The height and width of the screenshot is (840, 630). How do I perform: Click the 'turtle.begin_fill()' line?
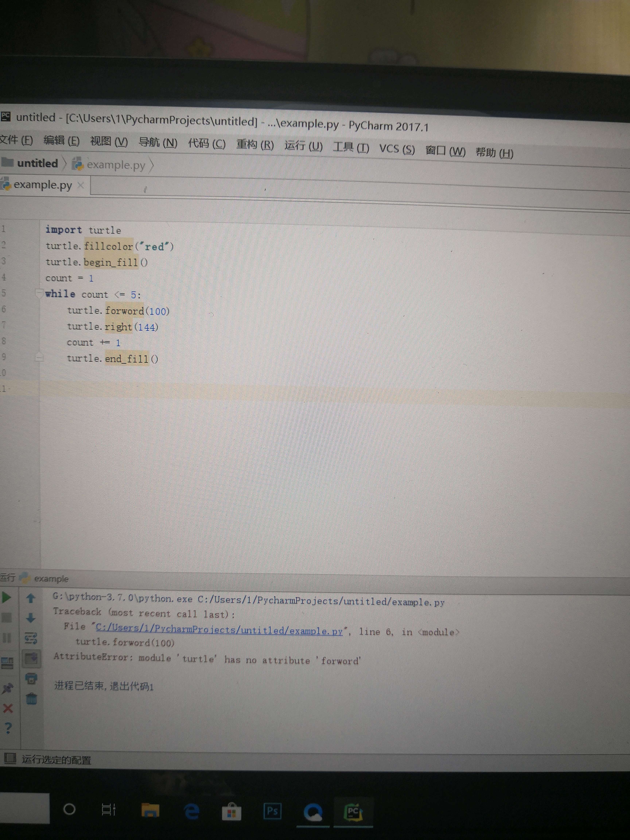click(x=96, y=262)
